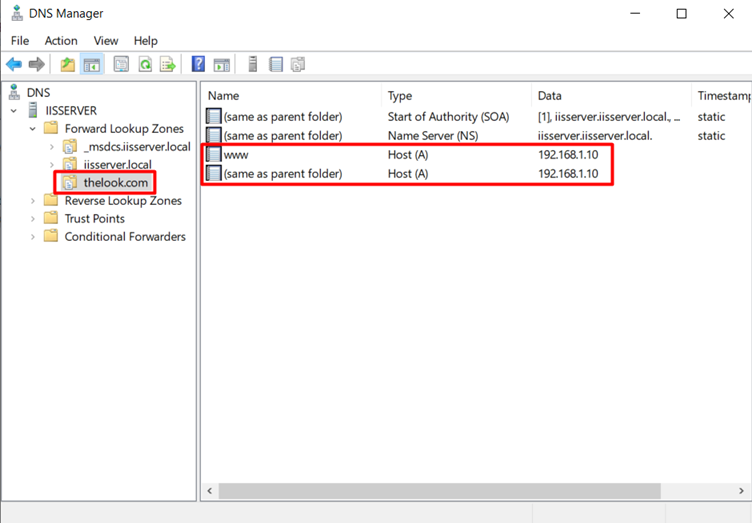Maximize the DNS Manager window
Viewport: 752px width, 523px height.
point(682,13)
